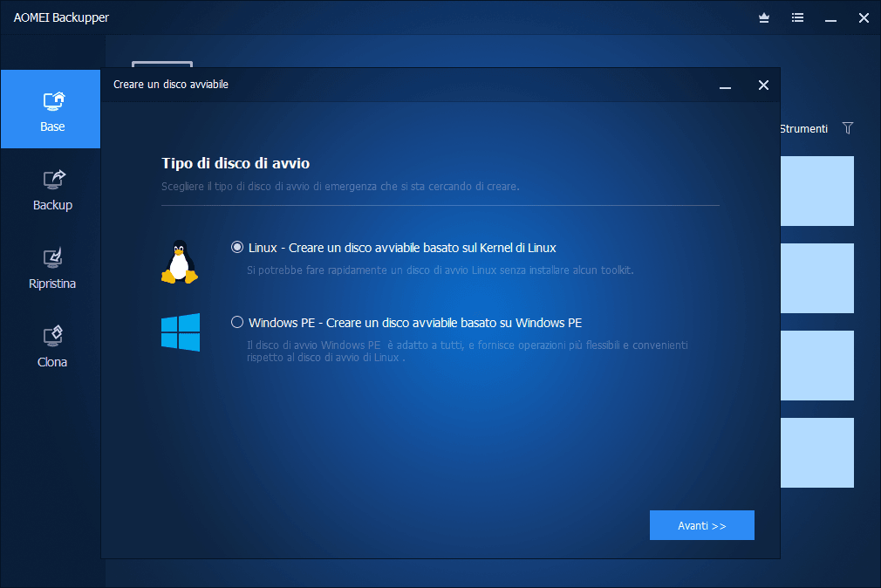
Task: Minimize the Creare un disco avviabile dialog
Action: [x=726, y=87]
